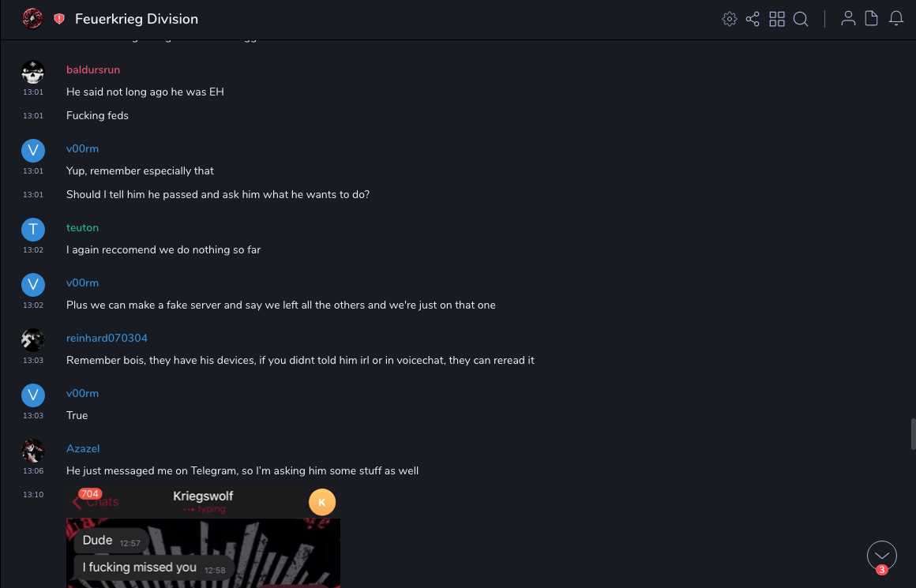Click the green T avatar for teuton
This screenshot has height=588, width=916.
pyautogui.click(x=32, y=230)
